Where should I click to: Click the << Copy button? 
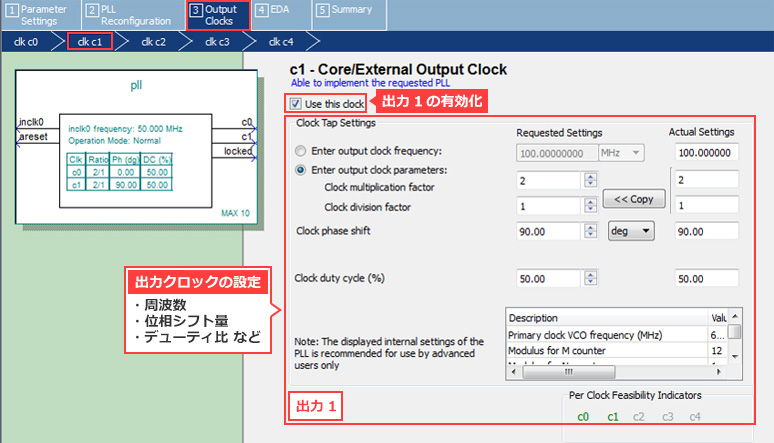[633, 199]
